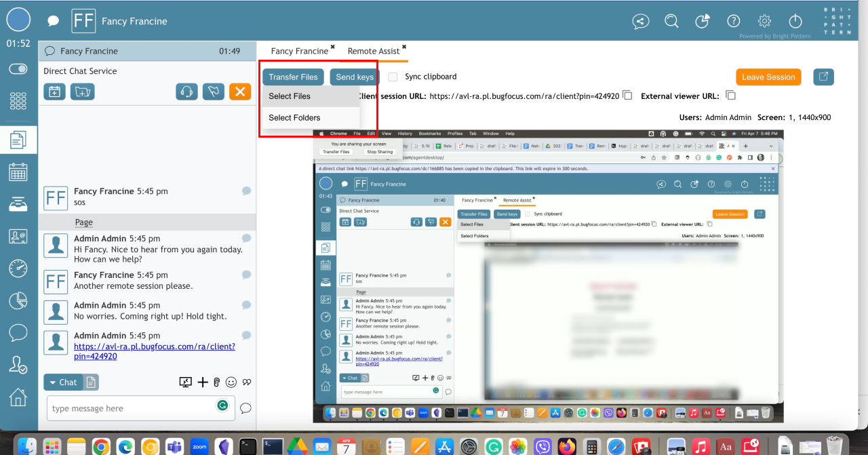
Task: Click the Direct Chat Service label
Action: [80, 71]
